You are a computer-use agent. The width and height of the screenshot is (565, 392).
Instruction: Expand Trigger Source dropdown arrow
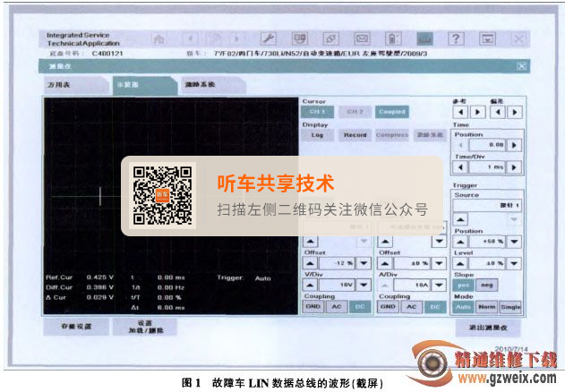click(x=514, y=219)
